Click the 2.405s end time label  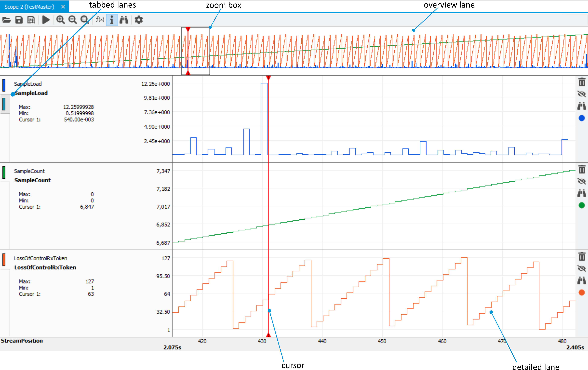575,347
